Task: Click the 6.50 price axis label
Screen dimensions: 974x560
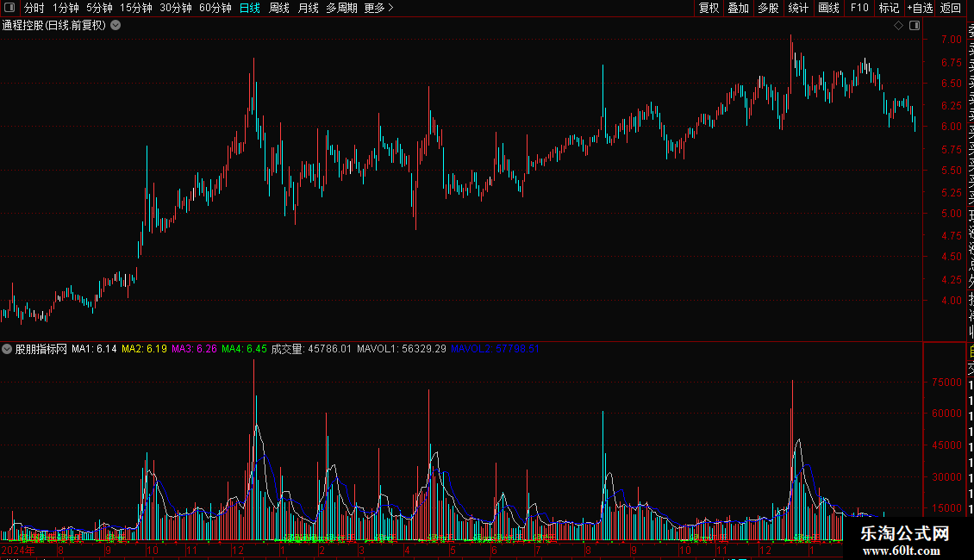Action: pyautogui.click(x=951, y=84)
